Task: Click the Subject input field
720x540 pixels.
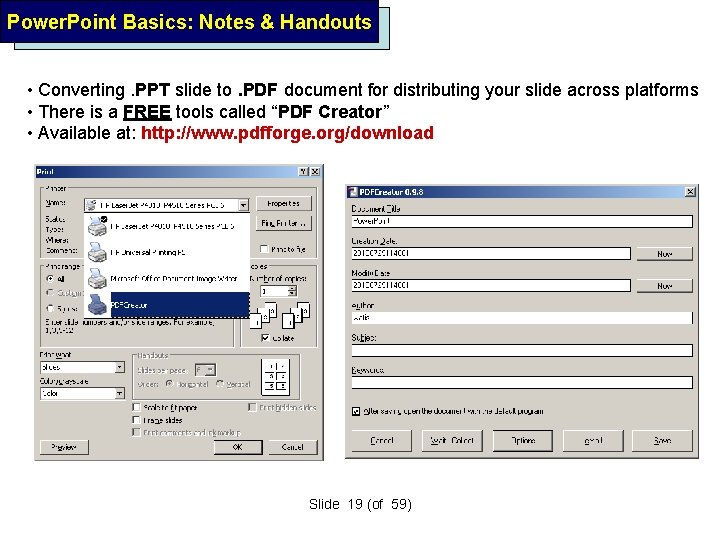Action: click(522, 350)
